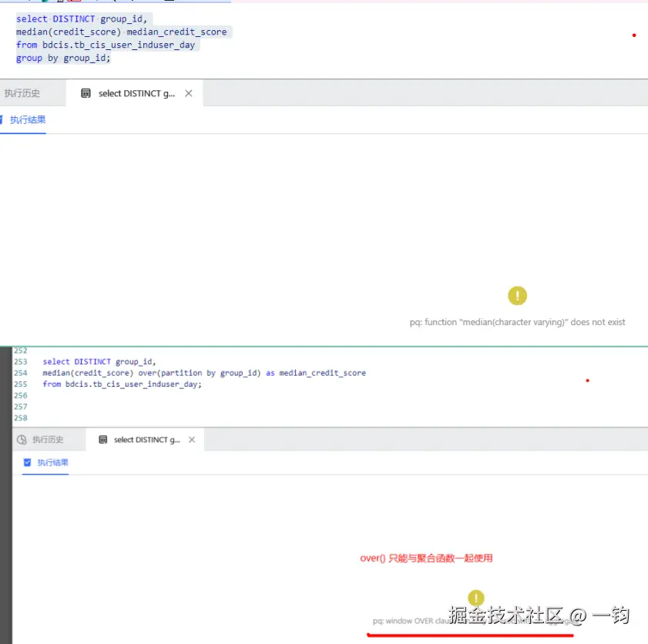Click the 'median(character varying) does not exist' error text

[517, 322]
